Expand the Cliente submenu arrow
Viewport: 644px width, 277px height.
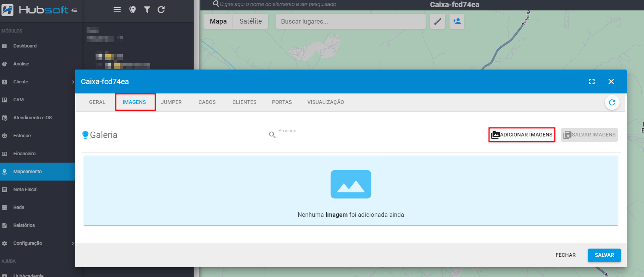pyautogui.click(x=73, y=82)
